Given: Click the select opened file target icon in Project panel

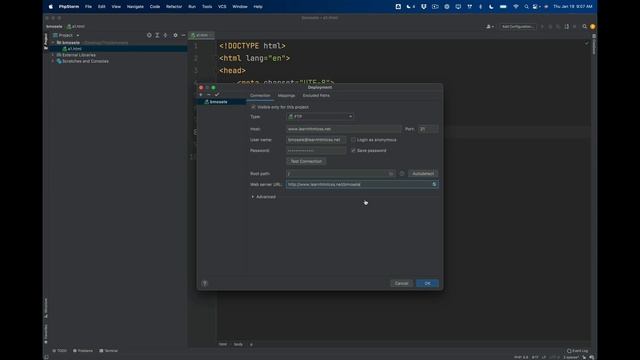Looking at the screenshot, I should [149, 36].
